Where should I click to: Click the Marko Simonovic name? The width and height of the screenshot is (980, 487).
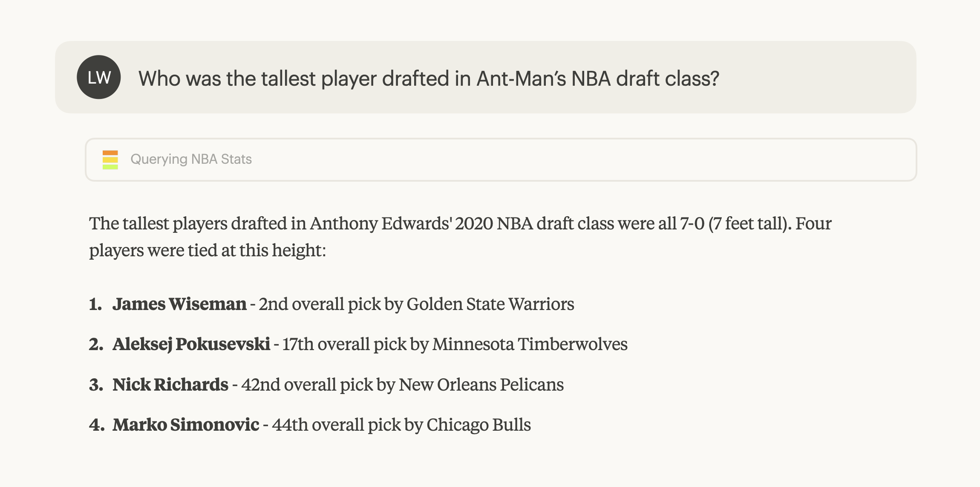tap(186, 425)
